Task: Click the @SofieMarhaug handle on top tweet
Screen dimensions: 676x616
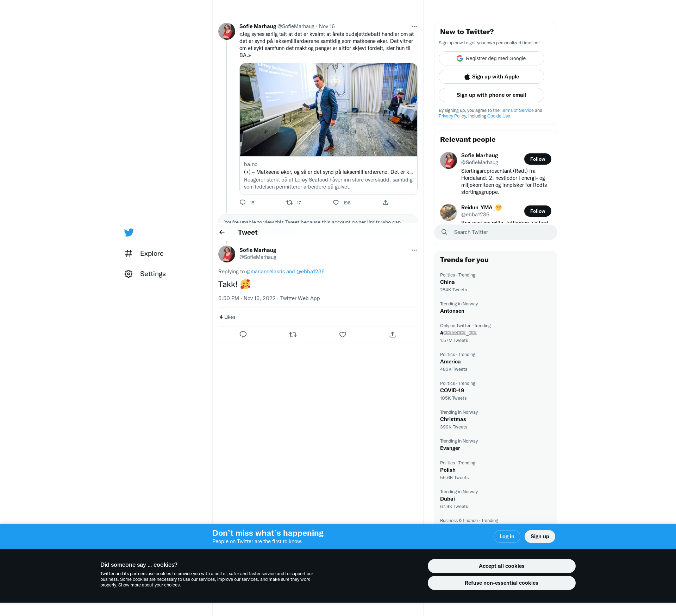Action: [296, 26]
